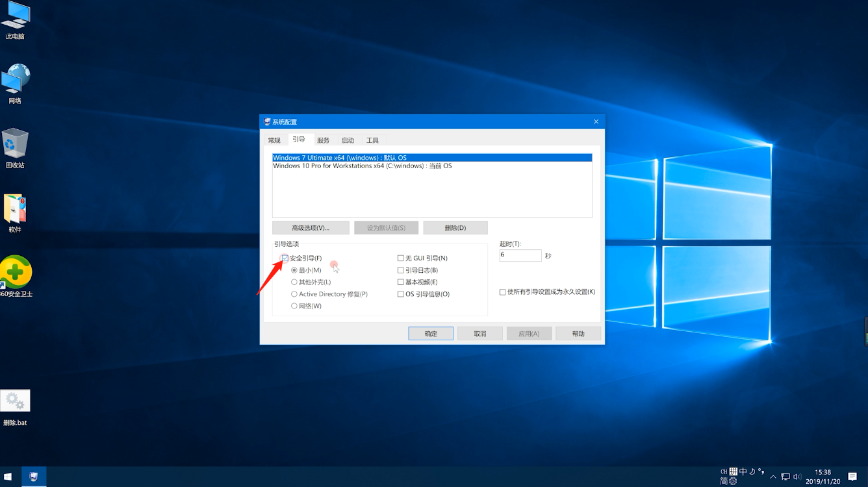868x487 pixels.
Task: Show hidden tray icons chevron
Action: point(773,477)
